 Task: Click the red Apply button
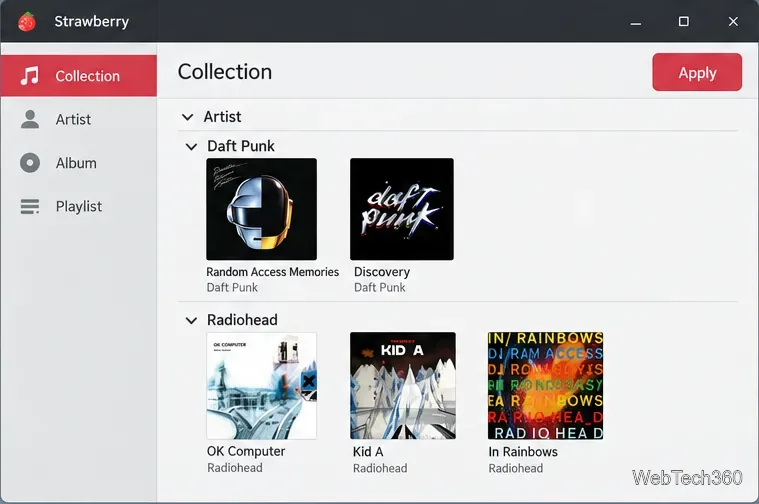pos(697,72)
